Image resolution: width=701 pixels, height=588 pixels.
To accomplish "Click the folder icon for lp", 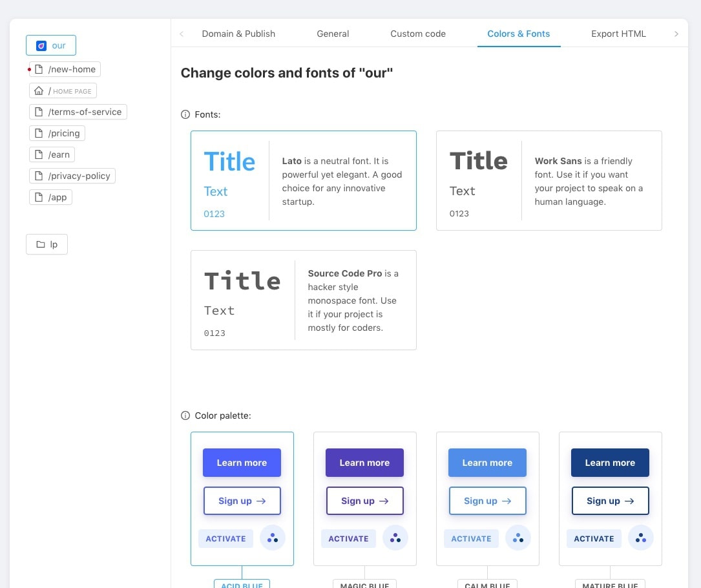I will [x=41, y=245].
